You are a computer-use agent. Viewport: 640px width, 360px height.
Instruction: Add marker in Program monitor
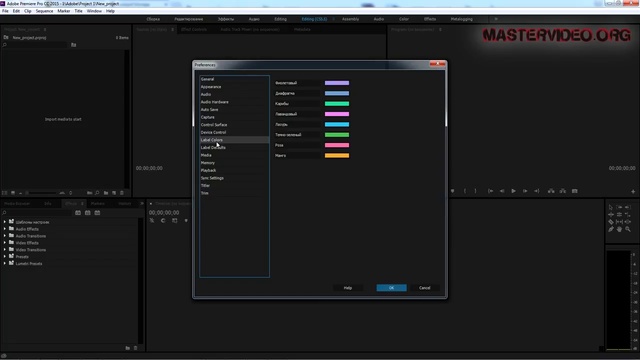click(x=452, y=191)
